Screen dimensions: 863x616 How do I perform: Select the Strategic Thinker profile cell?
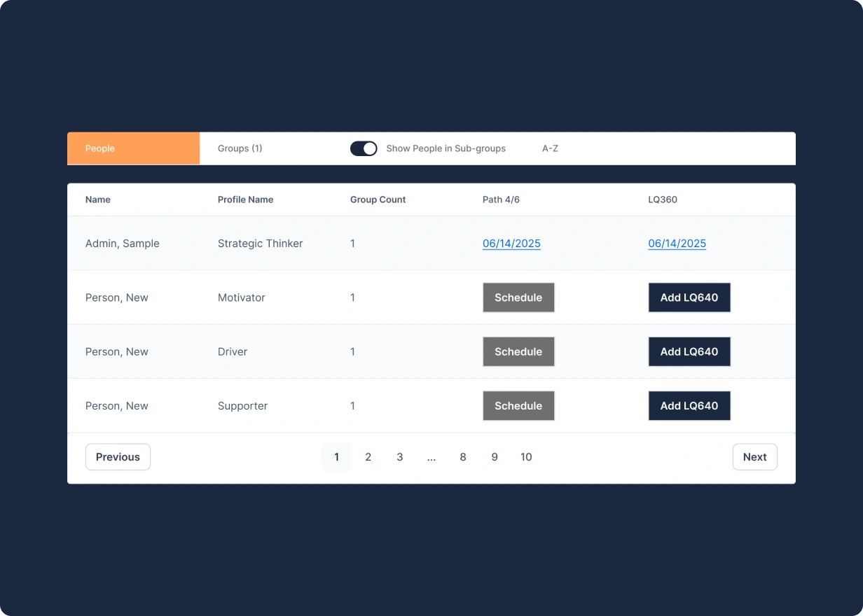coord(261,244)
